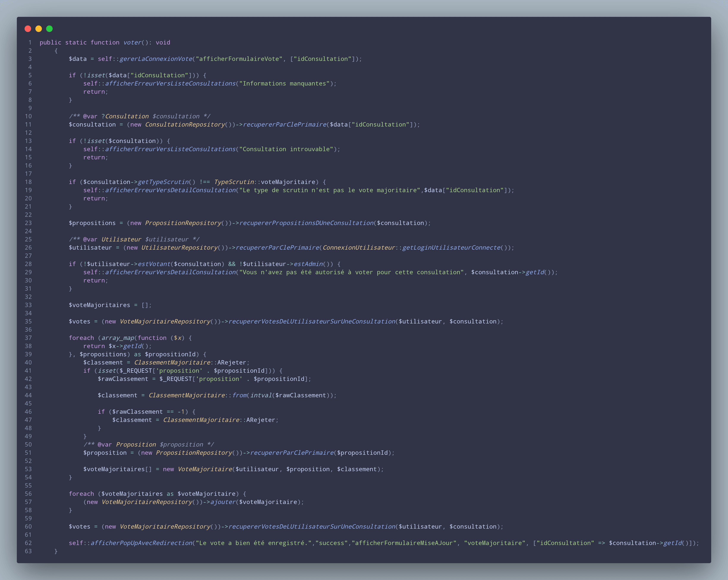Viewport: 728px width, 580px height.
Task: Click the yellow minimize window dot
Action: [x=38, y=29]
